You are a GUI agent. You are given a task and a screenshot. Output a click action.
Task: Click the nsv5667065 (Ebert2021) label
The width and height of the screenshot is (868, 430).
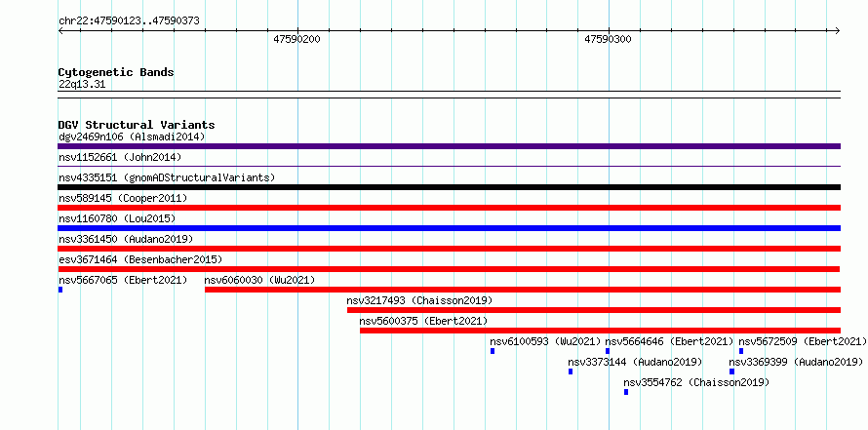pyautogui.click(x=123, y=280)
